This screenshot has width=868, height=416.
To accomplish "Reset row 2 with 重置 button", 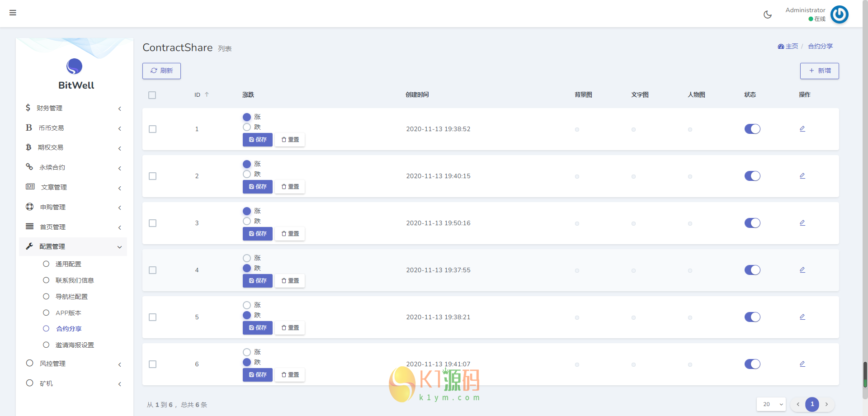I will tap(290, 187).
